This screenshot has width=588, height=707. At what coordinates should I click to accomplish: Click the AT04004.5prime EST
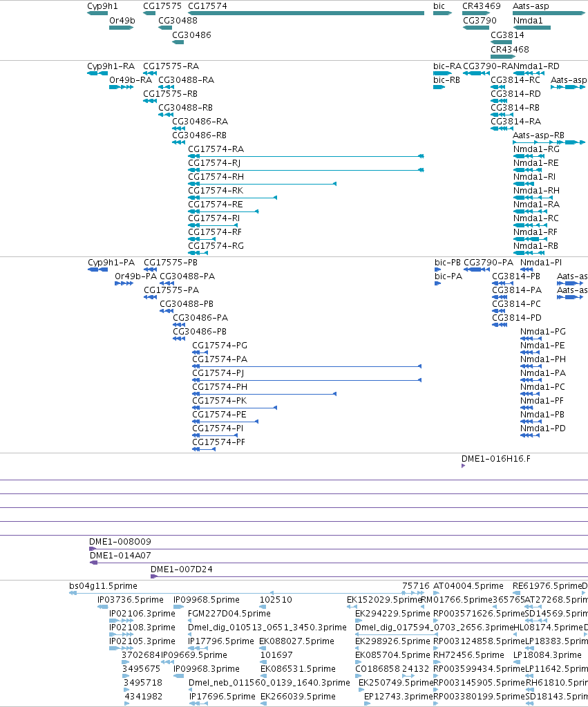(437, 593)
